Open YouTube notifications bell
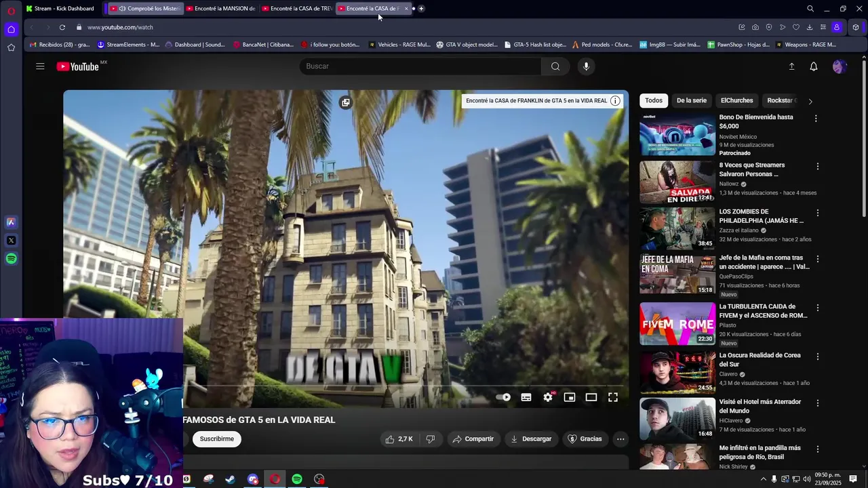 [x=813, y=66]
